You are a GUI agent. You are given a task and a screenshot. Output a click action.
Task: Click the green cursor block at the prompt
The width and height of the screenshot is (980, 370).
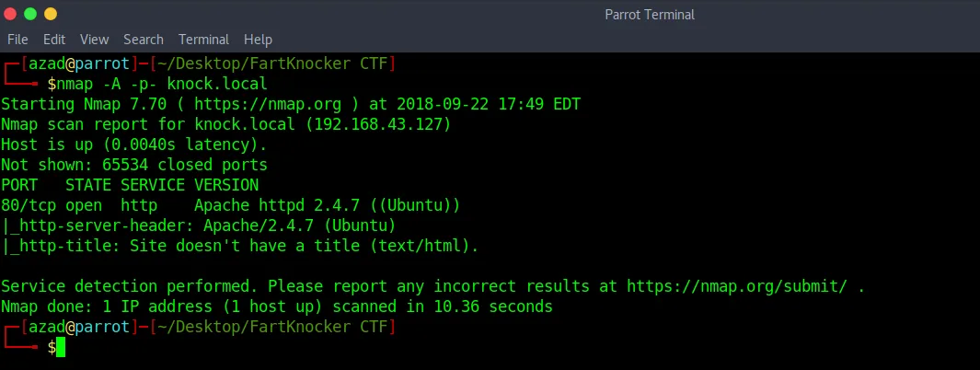[61, 347]
